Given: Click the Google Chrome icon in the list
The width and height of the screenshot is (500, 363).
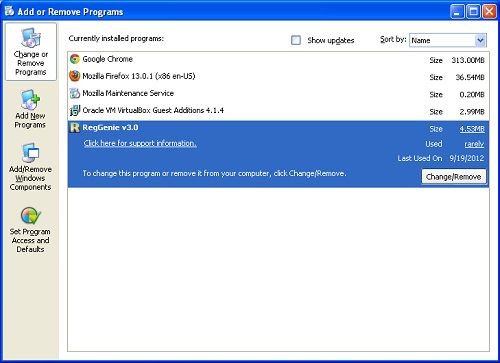Looking at the screenshot, I should (x=75, y=59).
